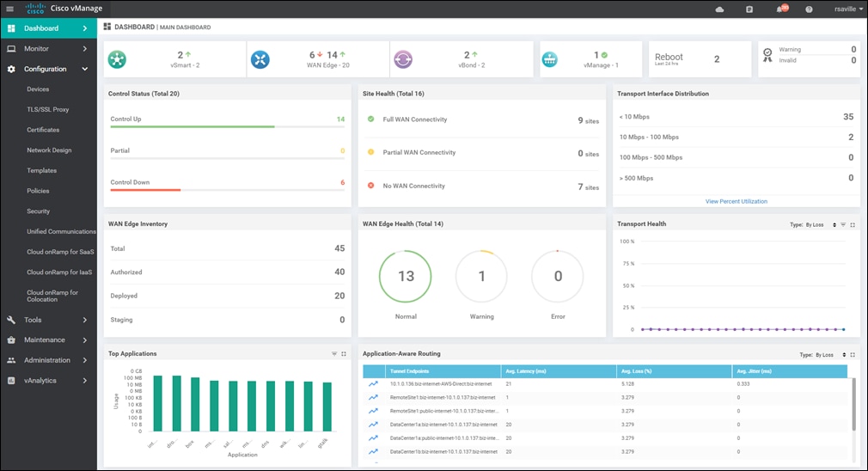Click the Error 0 health circle
This screenshot has width=868, height=471.
558,276
